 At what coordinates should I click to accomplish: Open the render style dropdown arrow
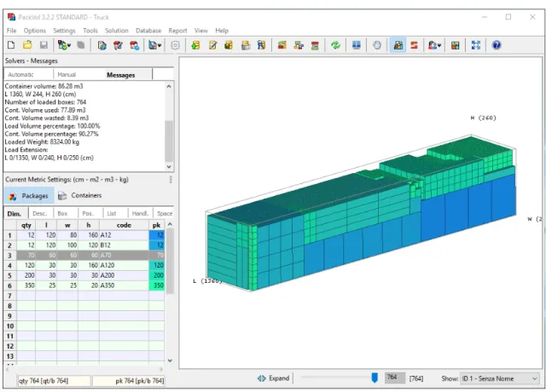tap(439, 45)
